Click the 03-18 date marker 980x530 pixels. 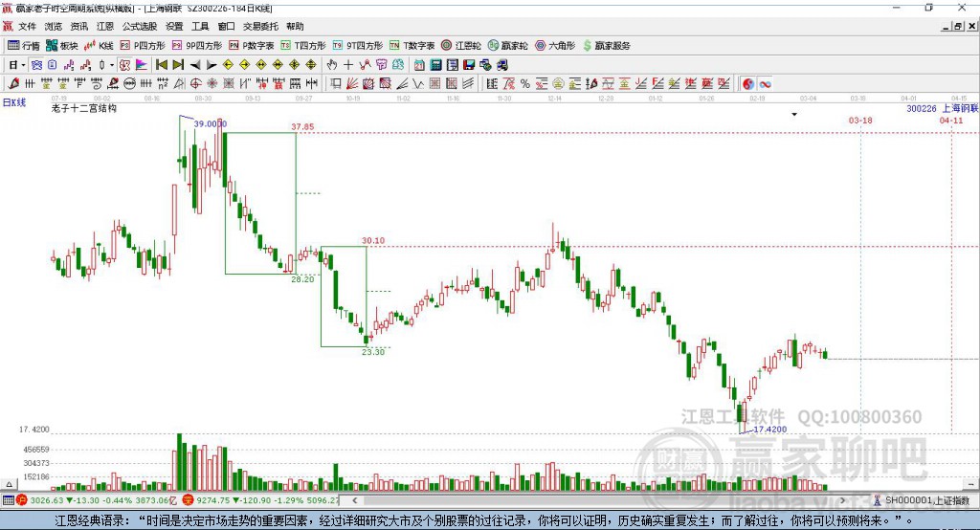pyautogui.click(x=860, y=120)
